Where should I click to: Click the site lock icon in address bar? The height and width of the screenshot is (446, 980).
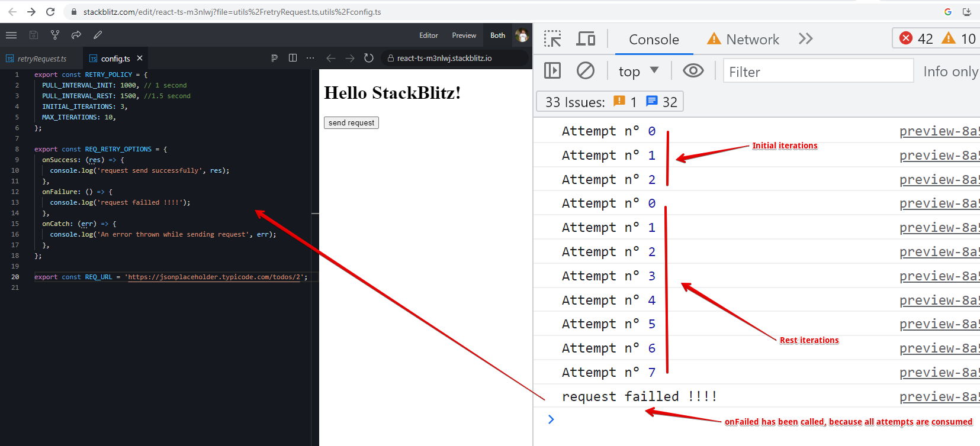(74, 12)
